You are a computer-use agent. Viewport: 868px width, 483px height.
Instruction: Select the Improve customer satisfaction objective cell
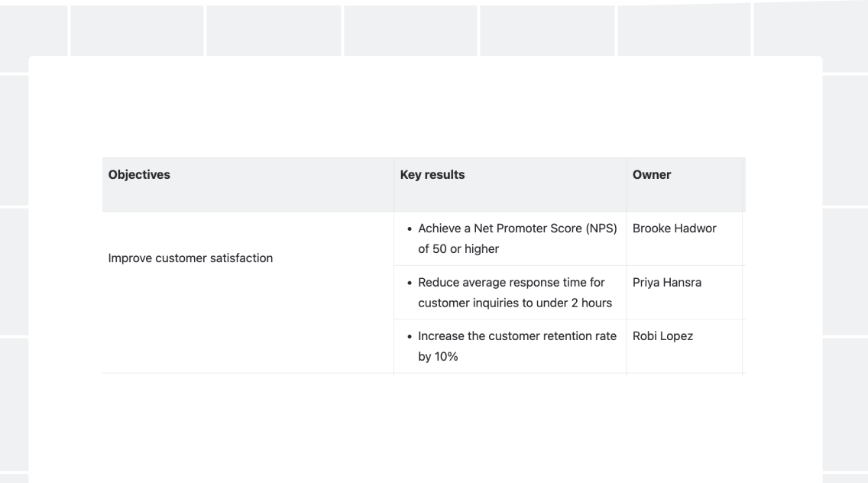coord(190,258)
